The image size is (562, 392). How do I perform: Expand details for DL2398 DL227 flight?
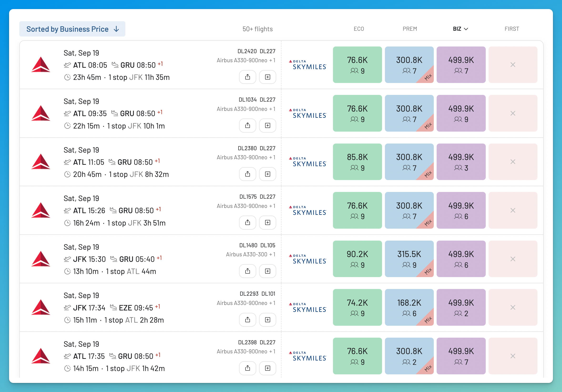click(268, 368)
